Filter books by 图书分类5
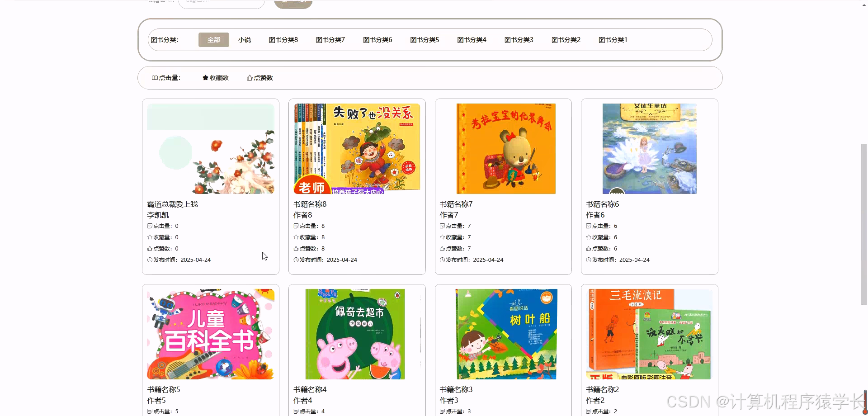 [425, 40]
